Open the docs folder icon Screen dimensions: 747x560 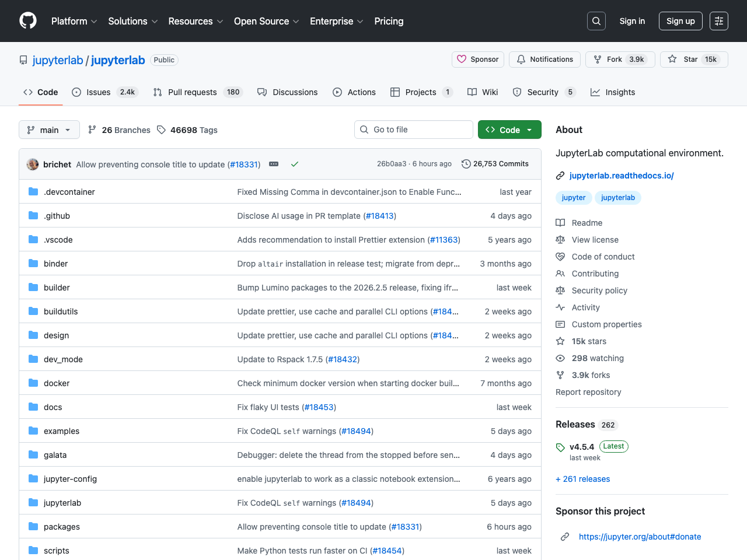tap(33, 407)
